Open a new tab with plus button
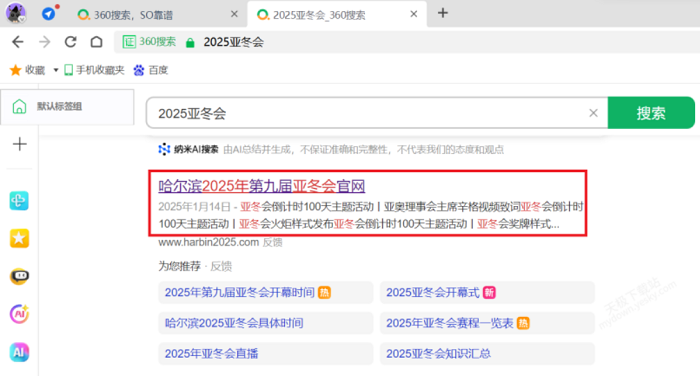 tap(442, 13)
